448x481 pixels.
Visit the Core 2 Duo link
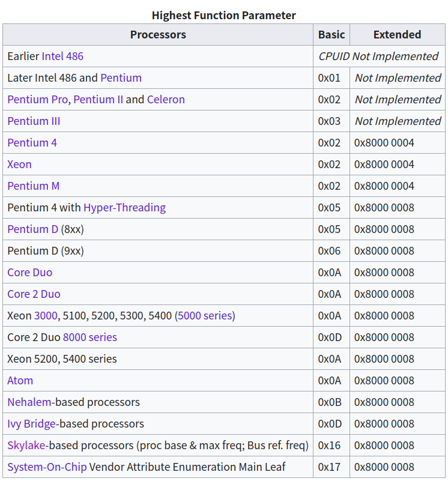pyautogui.click(x=34, y=294)
